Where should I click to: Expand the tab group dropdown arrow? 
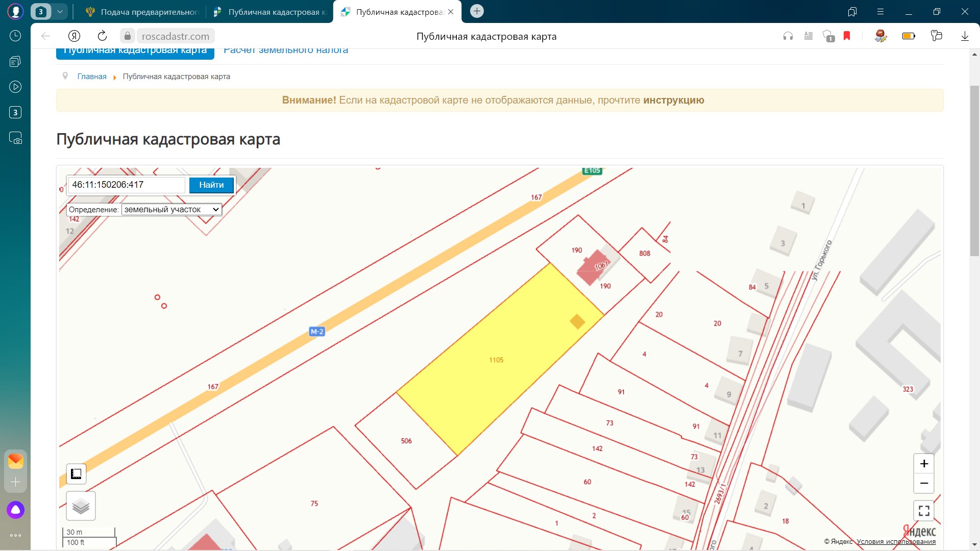click(x=60, y=12)
